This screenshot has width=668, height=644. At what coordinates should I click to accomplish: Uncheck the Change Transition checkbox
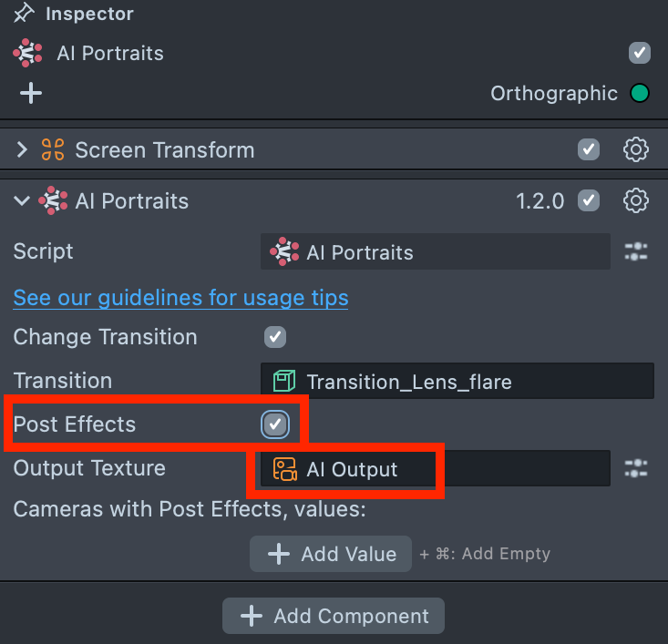click(x=275, y=337)
